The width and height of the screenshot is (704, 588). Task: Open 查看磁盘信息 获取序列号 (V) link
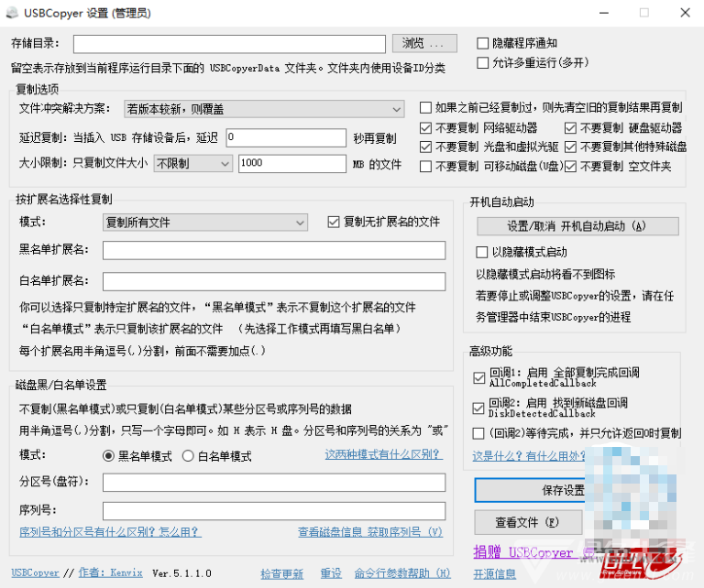(x=370, y=532)
